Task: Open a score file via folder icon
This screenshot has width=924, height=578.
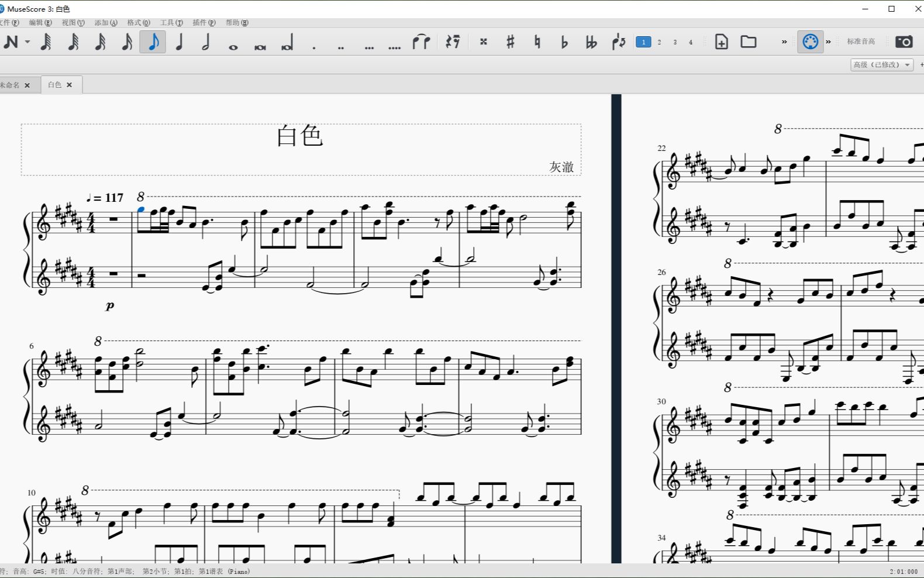Action: click(x=749, y=42)
